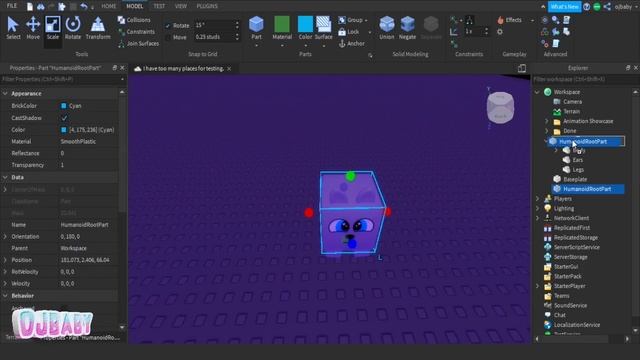640x360 pixels.
Task: Close the place document tab
Action: pyautogui.click(x=229, y=69)
